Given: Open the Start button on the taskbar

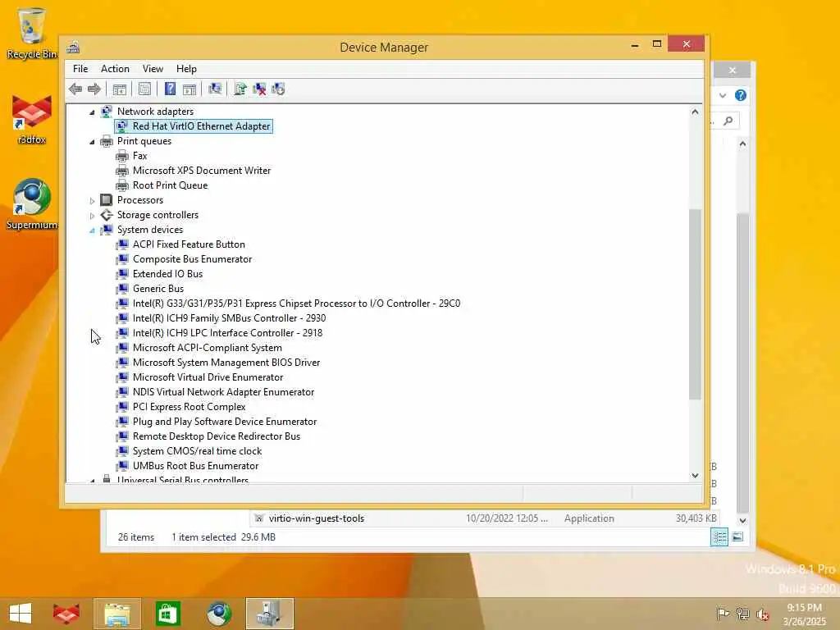Looking at the screenshot, I should 21,614.
